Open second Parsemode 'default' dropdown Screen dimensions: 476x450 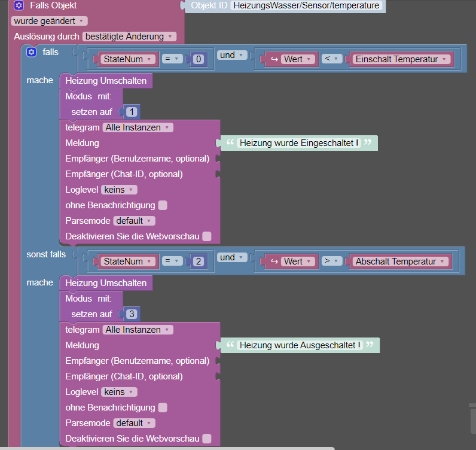tap(134, 423)
